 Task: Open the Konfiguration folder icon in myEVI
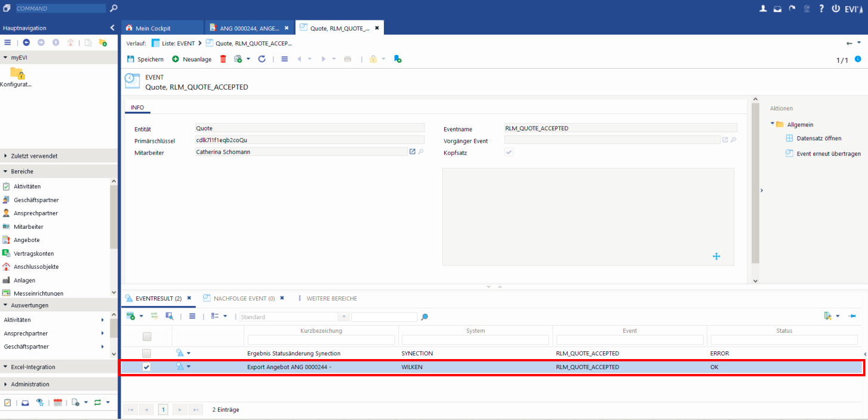click(17, 73)
